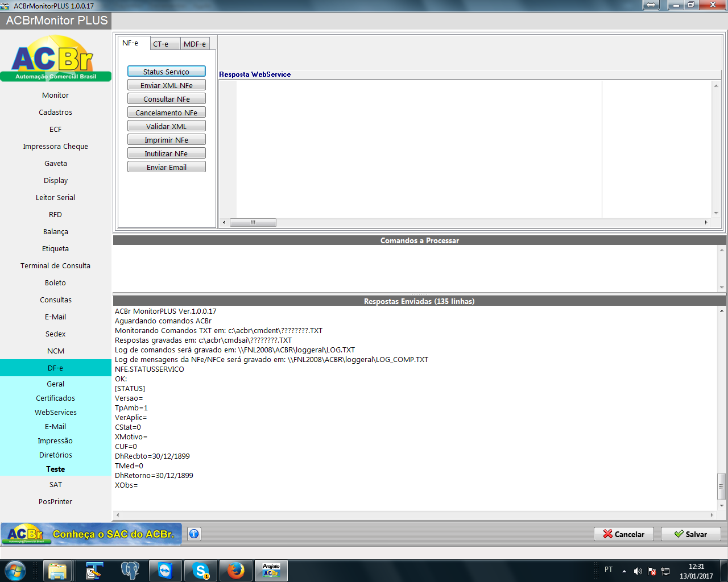Open the Sedex section
The width and height of the screenshot is (728, 582).
point(56,334)
